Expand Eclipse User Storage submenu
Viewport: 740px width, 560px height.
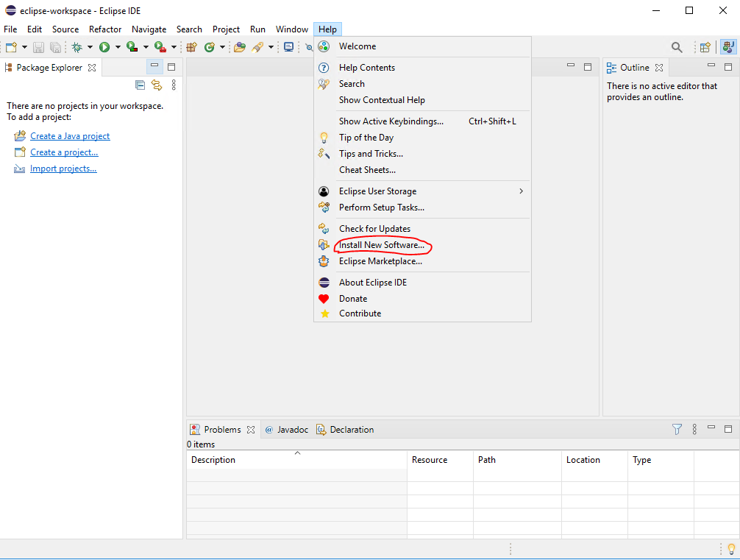point(422,191)
